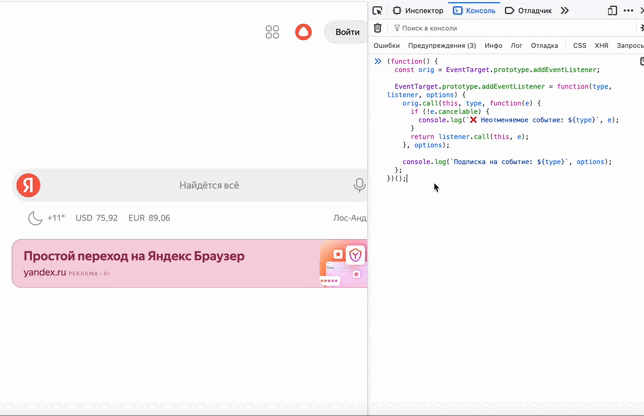Image resolution: width=644 pixels, height=416 pixels.
Task: Toggle the Ошибки filter
Action: (386, 46)
